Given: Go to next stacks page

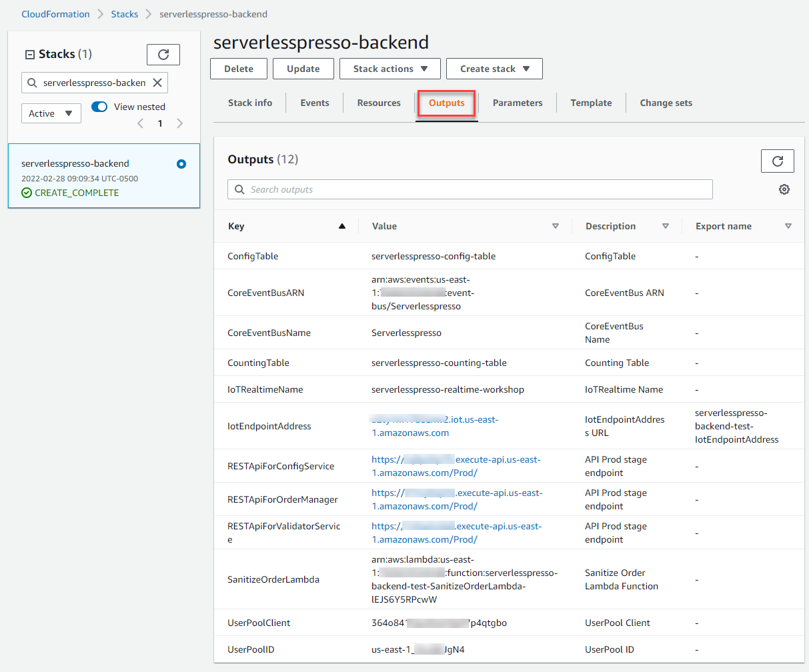Looking at the screenshot, I should point(180,123).
